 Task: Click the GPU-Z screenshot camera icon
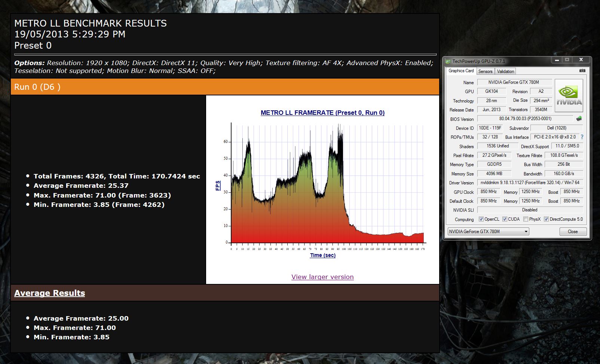tap(582, 70)
